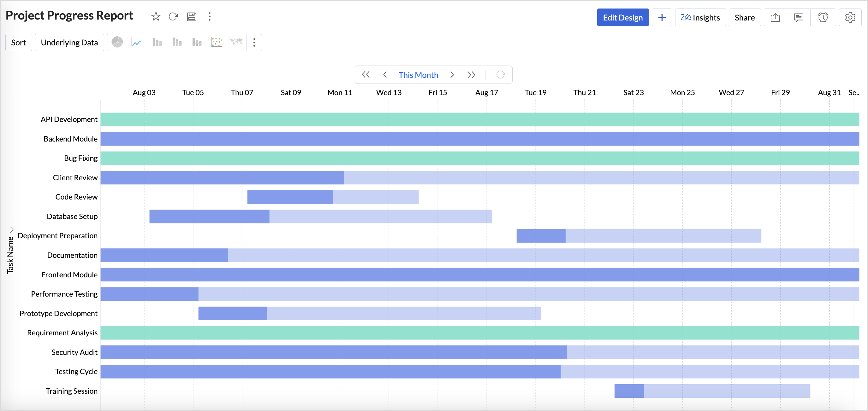Switch to line chart type
The width and height of the screenshot is (868, 411).
pos(137,43)
